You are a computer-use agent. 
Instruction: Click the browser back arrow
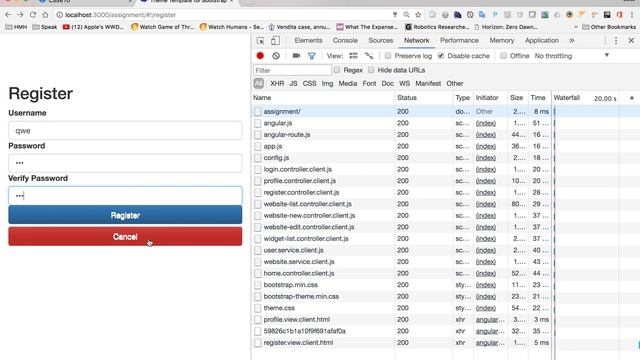(8, 15)
